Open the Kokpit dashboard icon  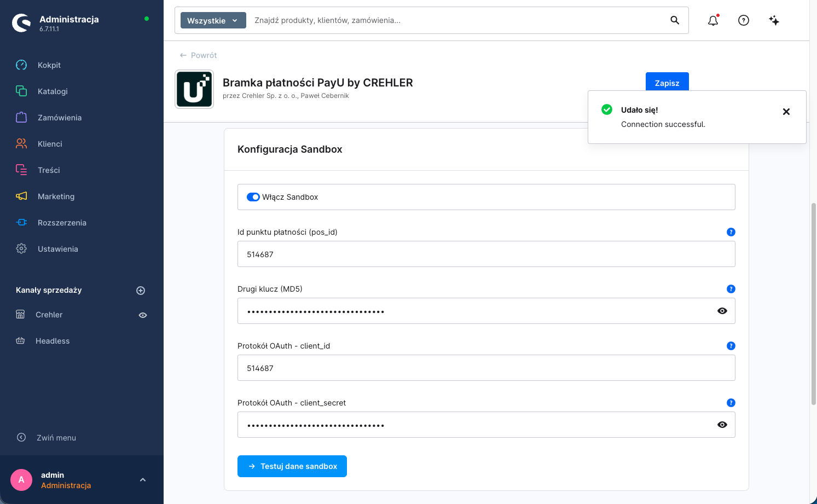(x=21, y=65)
